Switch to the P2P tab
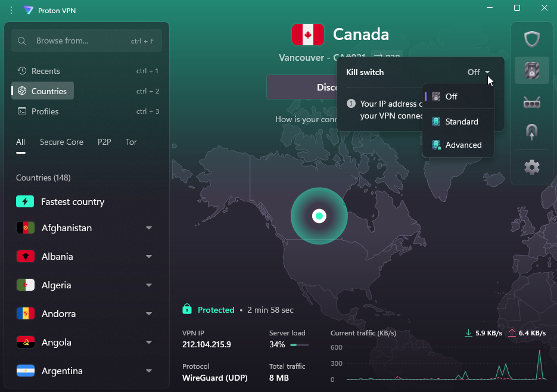The image size is (557, 392). (104, 142)
